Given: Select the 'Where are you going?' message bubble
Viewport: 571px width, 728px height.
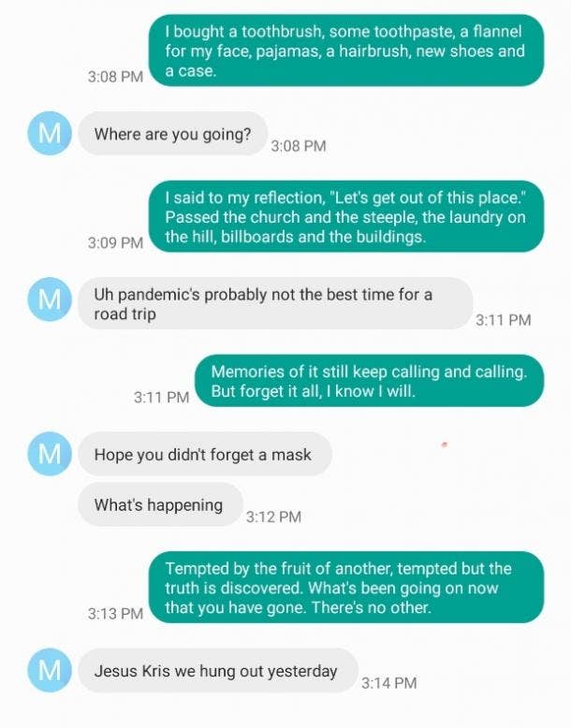Looking at the screenshot, I should 173,134.
